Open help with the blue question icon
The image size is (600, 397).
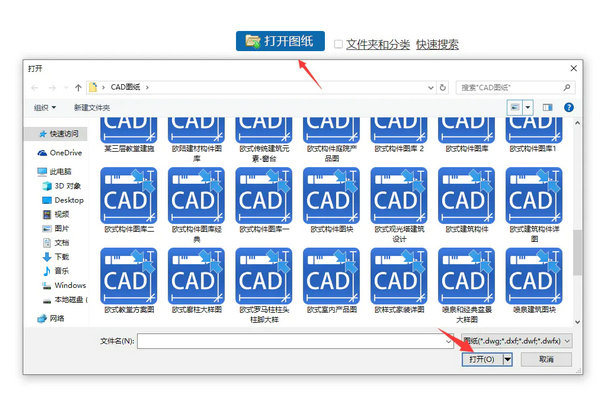pyautogui.click(x=569, y=108)
